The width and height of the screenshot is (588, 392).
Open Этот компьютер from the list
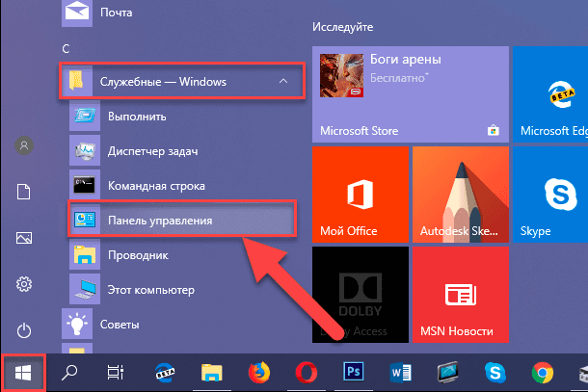[x=182, y=290]
